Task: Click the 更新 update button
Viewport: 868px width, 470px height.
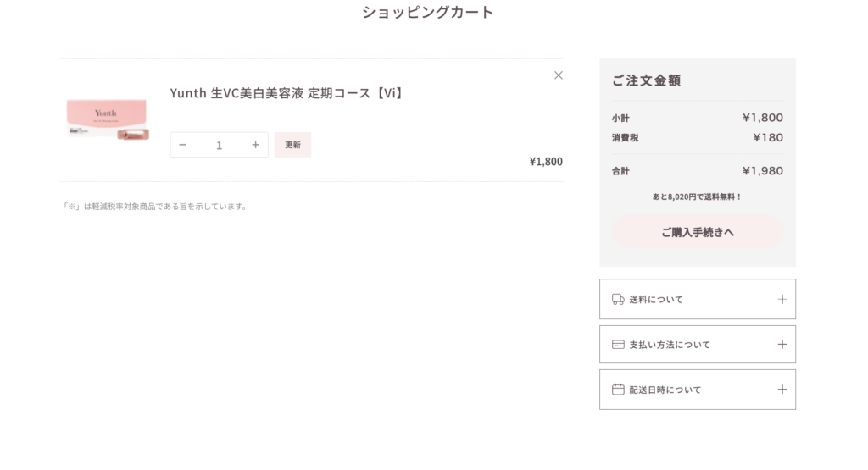Action: tap(292, 144)
